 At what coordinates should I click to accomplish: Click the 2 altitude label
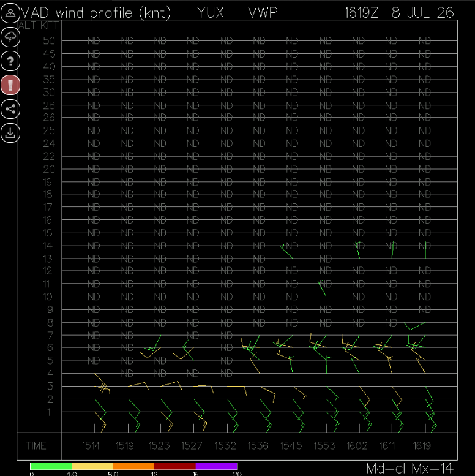50,399
